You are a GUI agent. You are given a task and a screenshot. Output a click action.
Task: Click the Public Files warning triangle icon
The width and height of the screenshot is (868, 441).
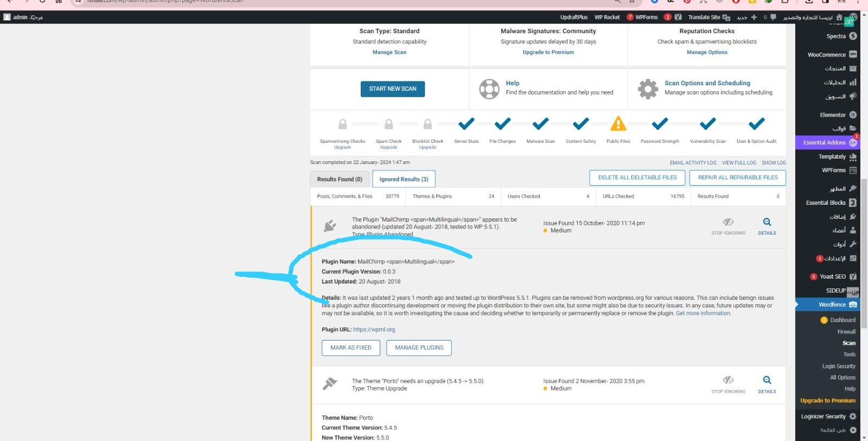click(x=618, y=124)
